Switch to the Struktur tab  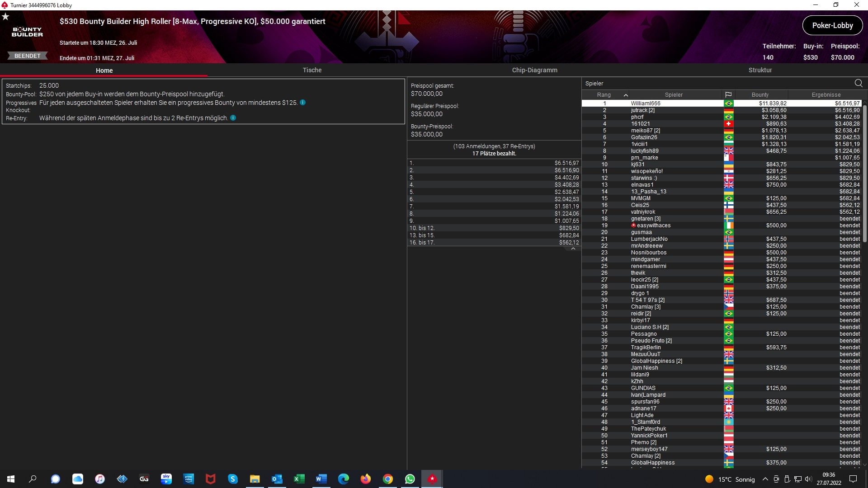point(760,70)
